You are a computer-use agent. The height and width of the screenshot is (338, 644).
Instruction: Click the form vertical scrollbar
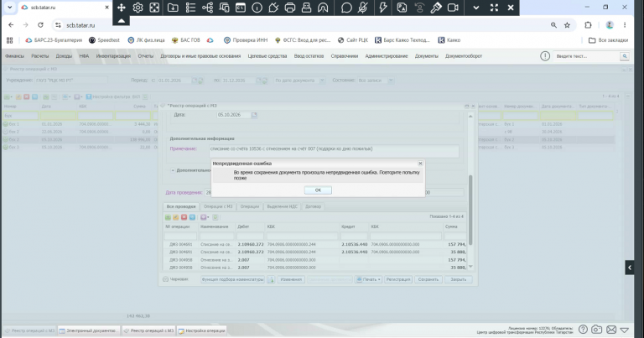point(470,210)
